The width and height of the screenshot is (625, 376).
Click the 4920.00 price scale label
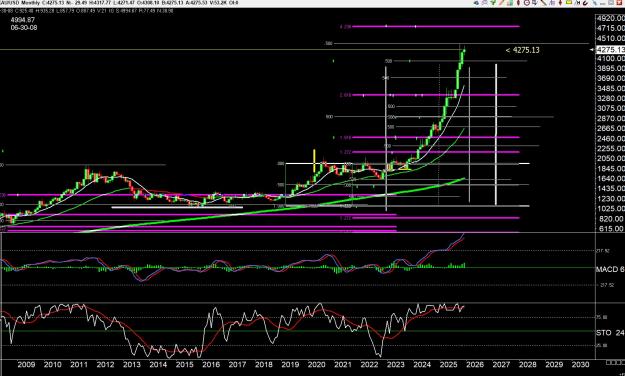coord(611,18)
